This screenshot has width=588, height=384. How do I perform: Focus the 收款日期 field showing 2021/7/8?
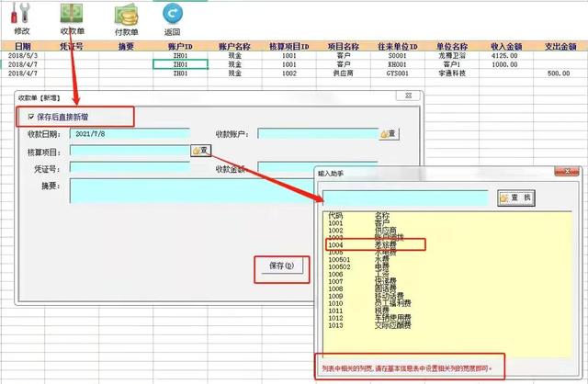point(130,134)
